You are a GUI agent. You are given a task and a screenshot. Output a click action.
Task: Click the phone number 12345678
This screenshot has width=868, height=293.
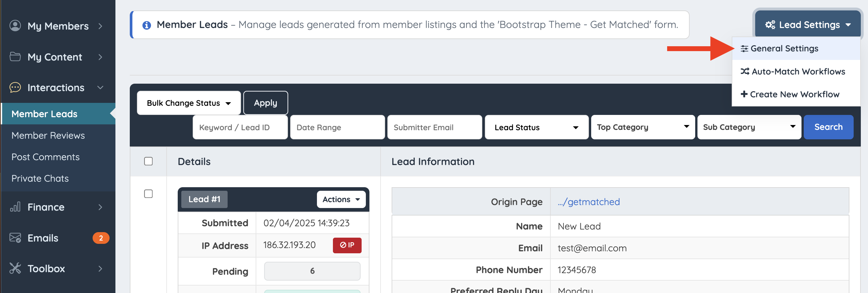(x=576, y=270)
